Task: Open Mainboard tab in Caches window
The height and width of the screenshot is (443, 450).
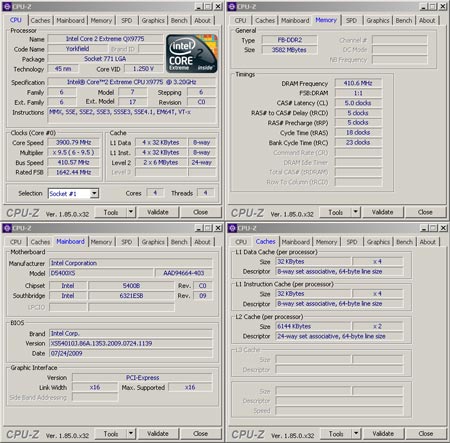Action: coord(296,242)
